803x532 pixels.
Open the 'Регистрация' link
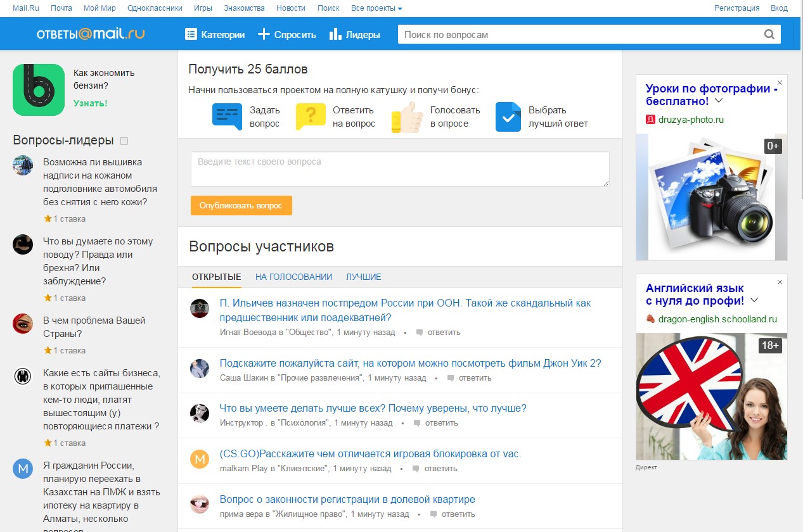(x=736, y=8)
